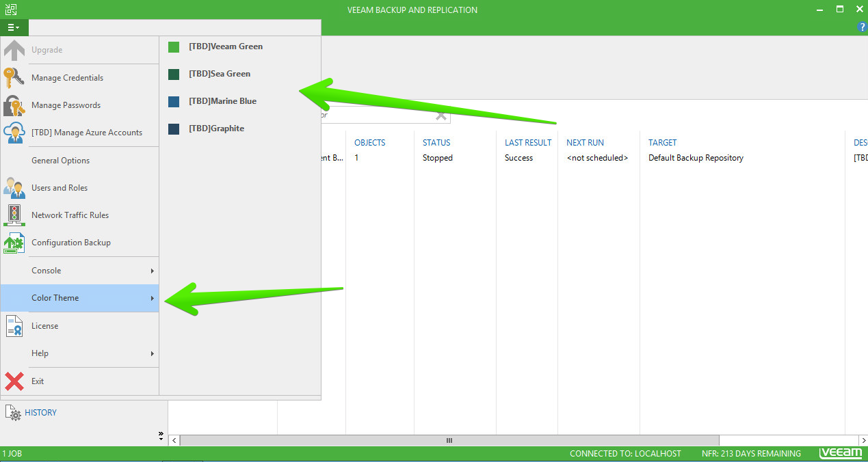Clear the search box with X
Screen dimensions: 868x462
pos(441,115)
